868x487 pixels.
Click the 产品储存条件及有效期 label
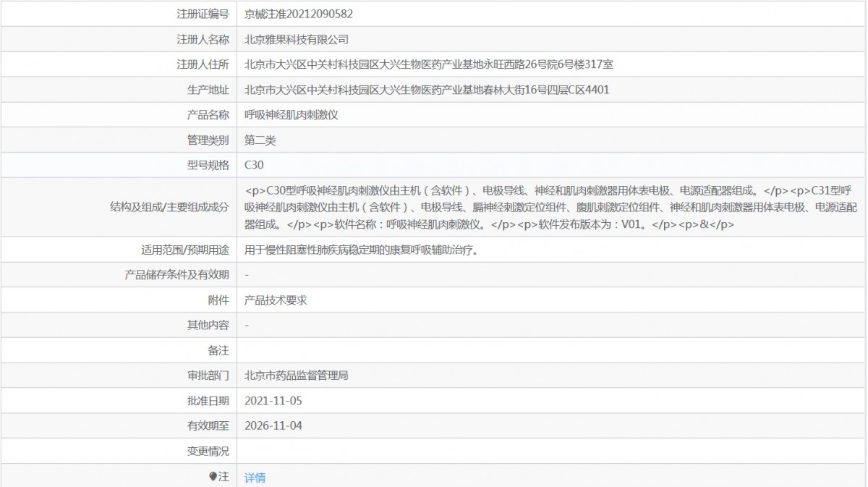[176, 275]
